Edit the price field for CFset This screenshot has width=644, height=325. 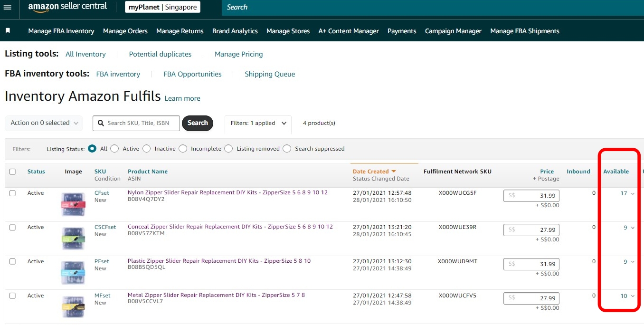click(531, 196)
